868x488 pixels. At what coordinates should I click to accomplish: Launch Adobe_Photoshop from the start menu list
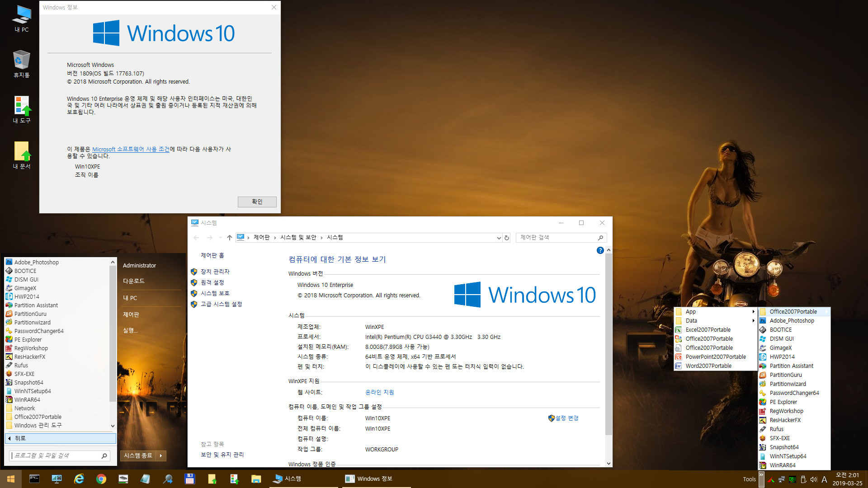[x=36, y=262]
